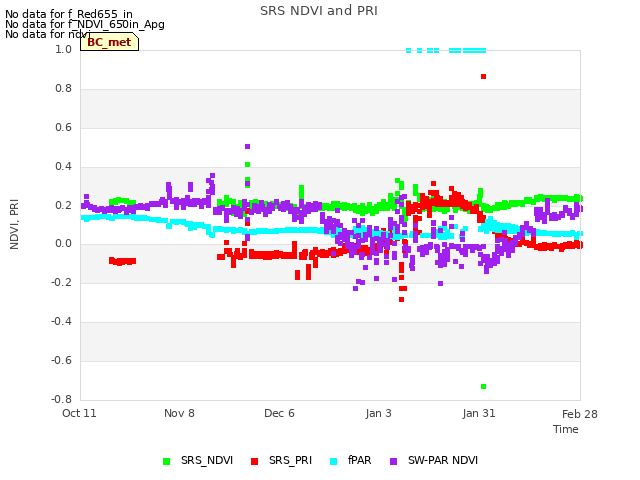
Task: Click the No data for f_NDVI_650in_Apg message
Action: 85,24
